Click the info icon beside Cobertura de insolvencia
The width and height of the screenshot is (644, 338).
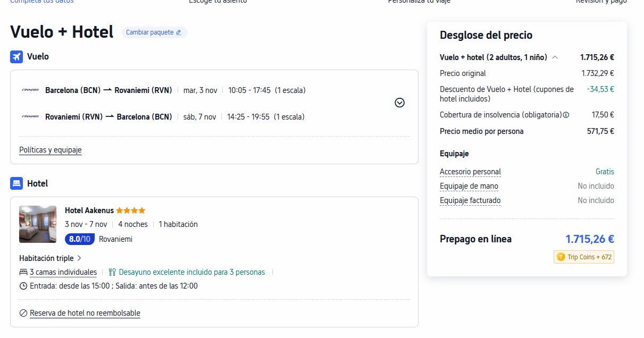click(x=566, y=115)
